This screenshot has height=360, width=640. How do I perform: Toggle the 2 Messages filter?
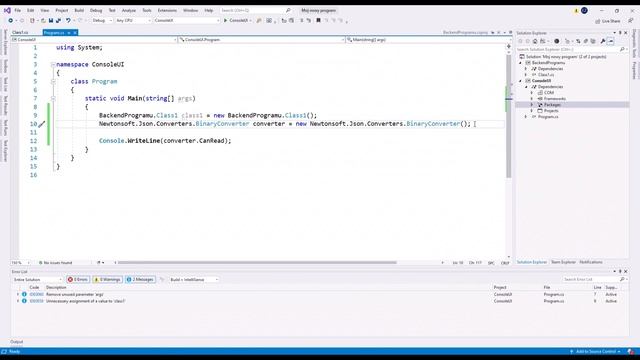pyautogui.click(x=140, y=280)
